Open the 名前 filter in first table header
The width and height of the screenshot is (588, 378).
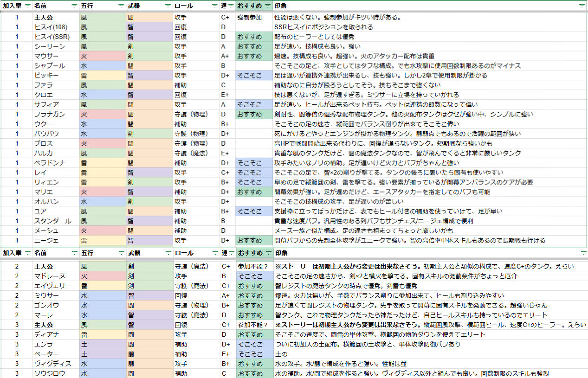[x=74, y=6]
